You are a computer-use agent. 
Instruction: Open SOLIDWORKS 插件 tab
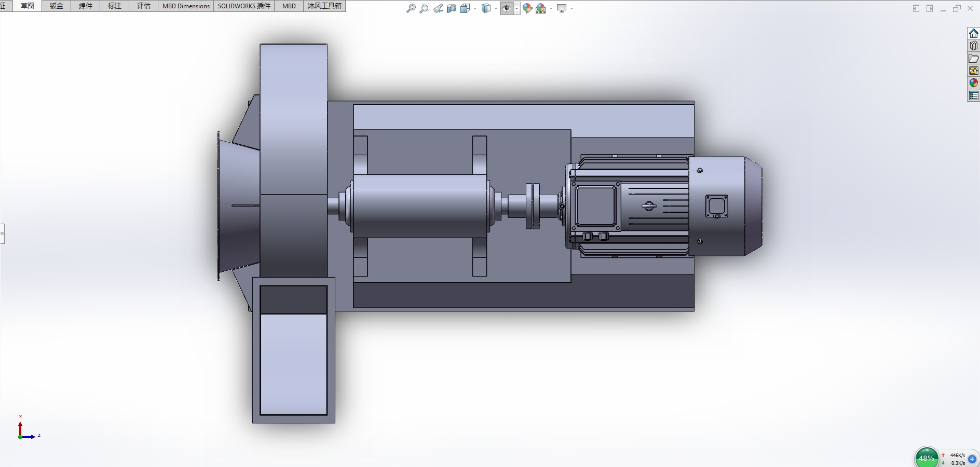[x=244, y=6]
